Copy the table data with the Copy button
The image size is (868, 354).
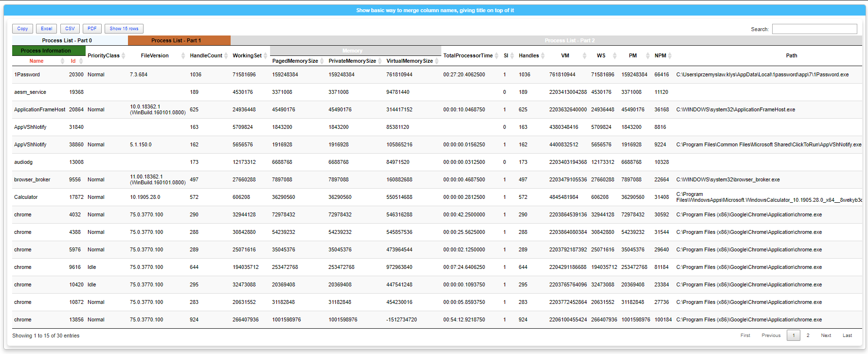pyautogui.click(x=22, y=29)
